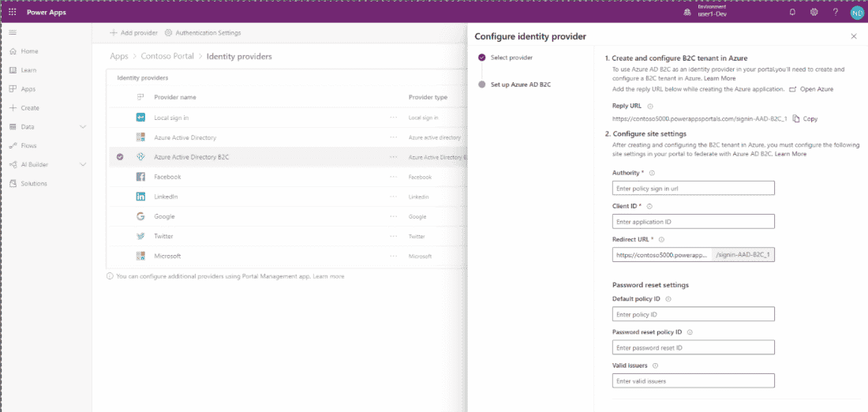Toggle the selected checkmark on Azure Active Directory B2C row
Screen dimensions: 868x412
click(120, 157)
